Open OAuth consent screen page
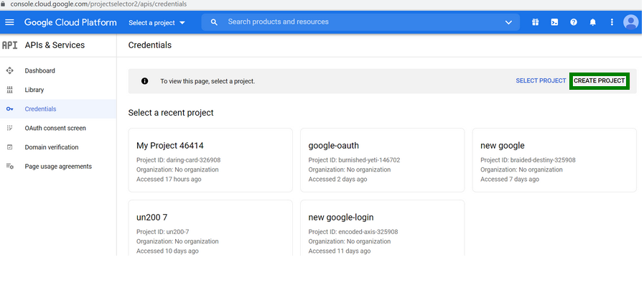Screen dimensions: 644x293 55,129
